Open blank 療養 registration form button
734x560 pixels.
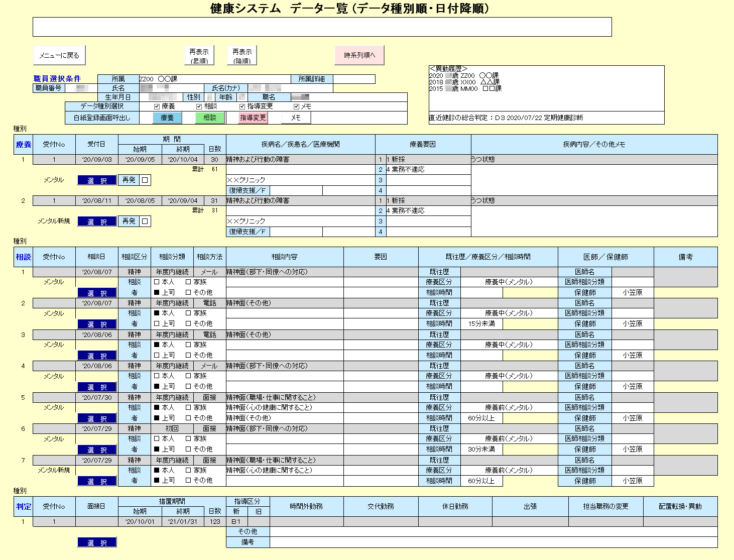point(167,118)
